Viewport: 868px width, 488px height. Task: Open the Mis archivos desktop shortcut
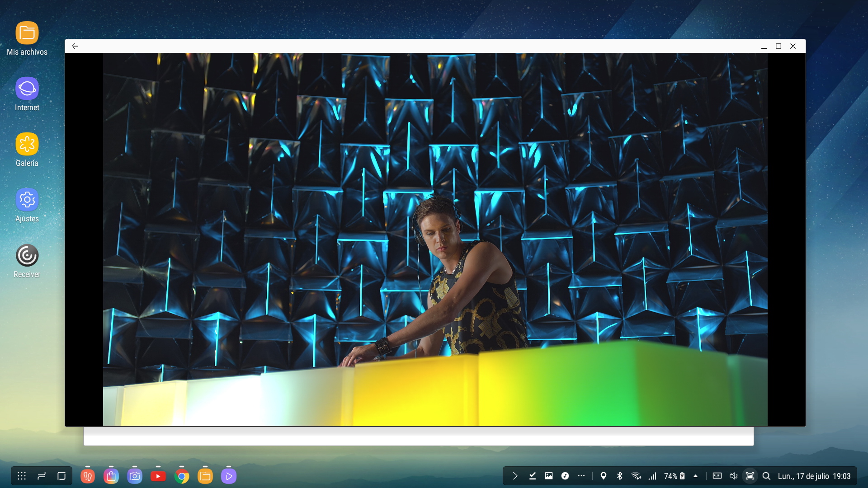27,38
